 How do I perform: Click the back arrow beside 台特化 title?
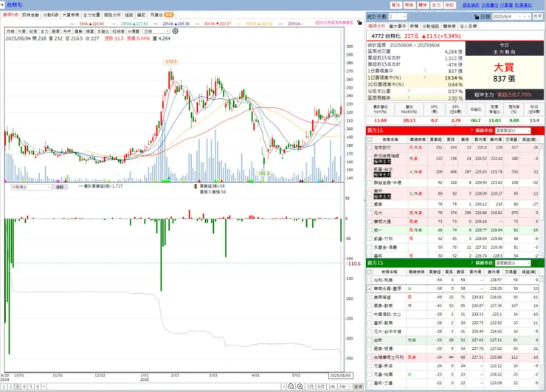pos(2,4)
